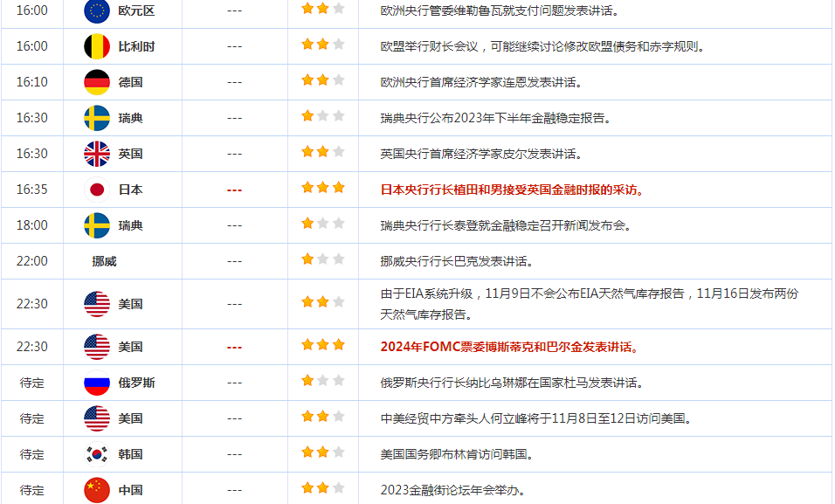Click one-star rating in 挪威 row
This screenshot has height=504, width=835.
pos(322,259)
